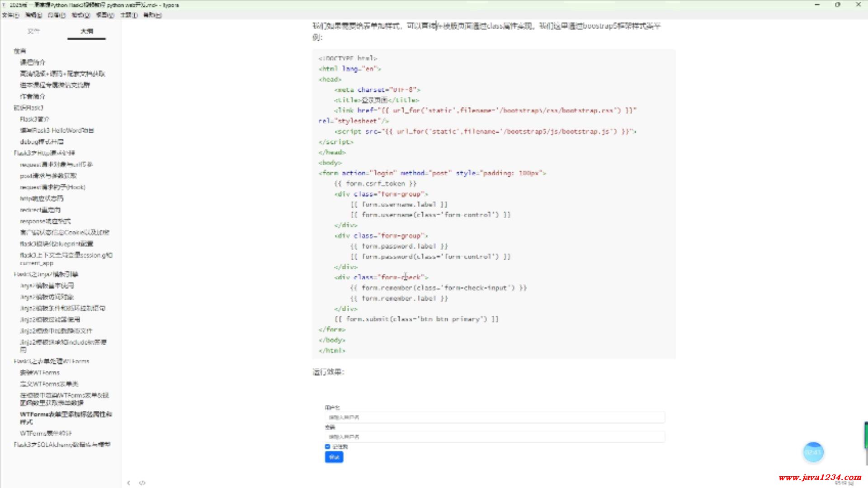Open the 帮助(H) menu
Viewport: 868px width, 488px height.
click(152, 15)
